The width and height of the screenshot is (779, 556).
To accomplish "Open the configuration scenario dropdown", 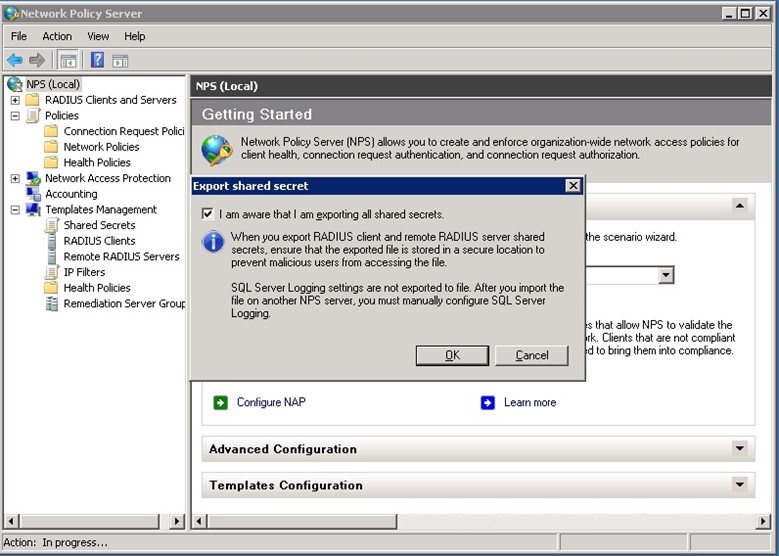I will click(666, 275).
